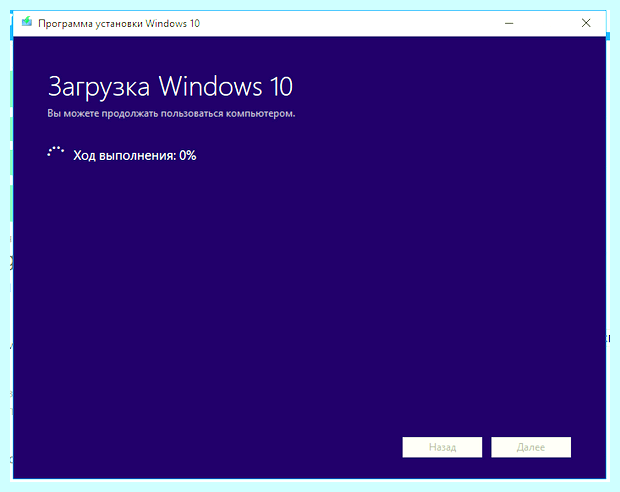Click empty title bar space left of minimize

point(348,23)
